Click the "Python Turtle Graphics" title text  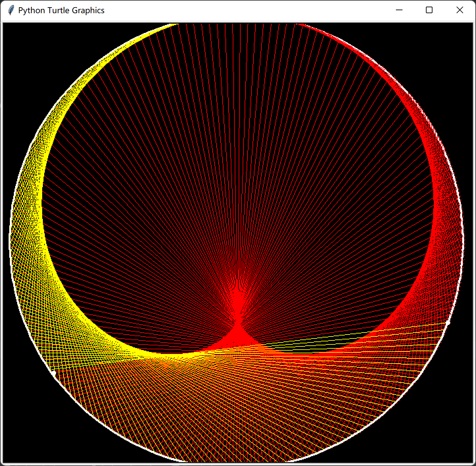[x=61, y=11]
